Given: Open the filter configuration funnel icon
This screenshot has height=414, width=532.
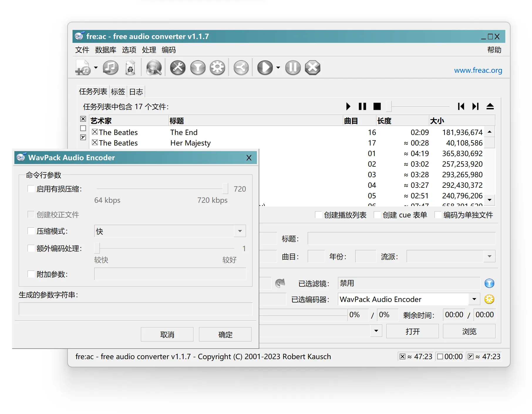Looking at the screenshot, I should [198, 67].
